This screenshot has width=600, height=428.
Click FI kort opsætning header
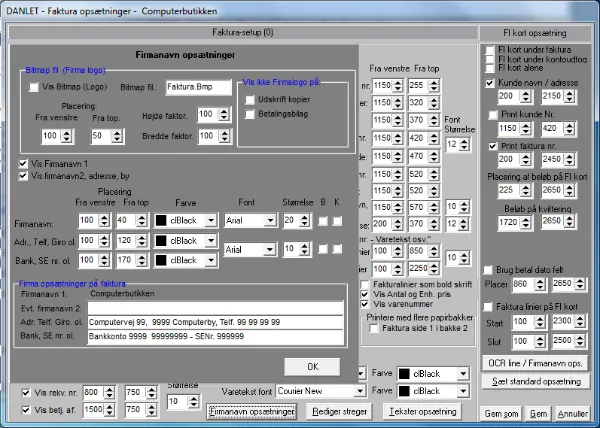click(x=535, y=33)
